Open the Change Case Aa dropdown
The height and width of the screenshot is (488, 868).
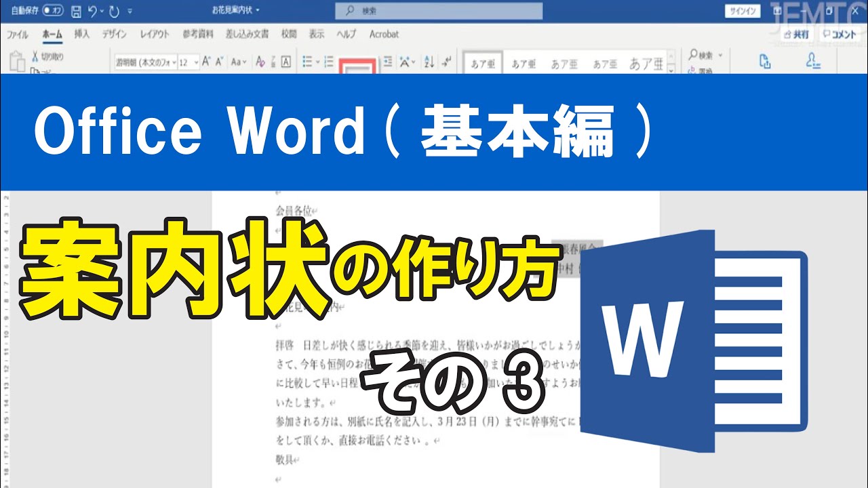point(239,62)
